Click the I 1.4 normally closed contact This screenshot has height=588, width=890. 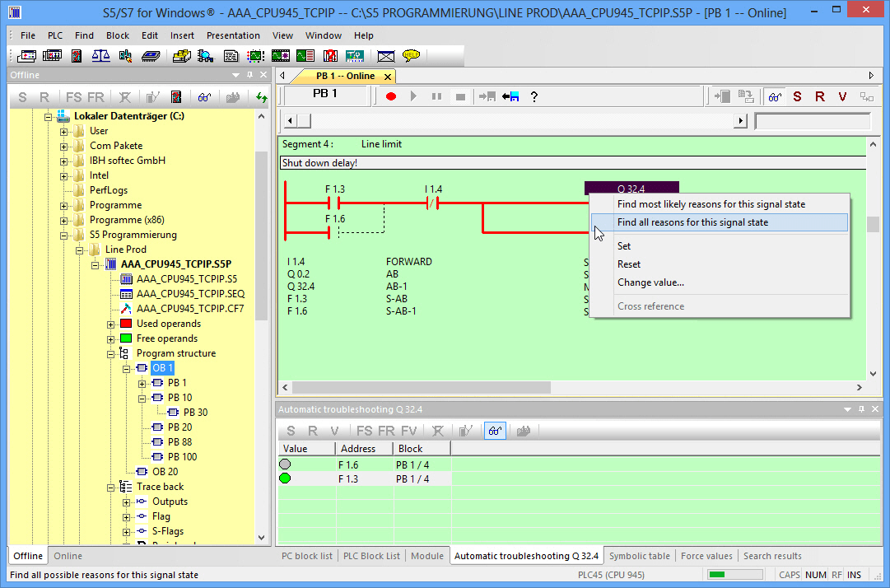point(432,203)
